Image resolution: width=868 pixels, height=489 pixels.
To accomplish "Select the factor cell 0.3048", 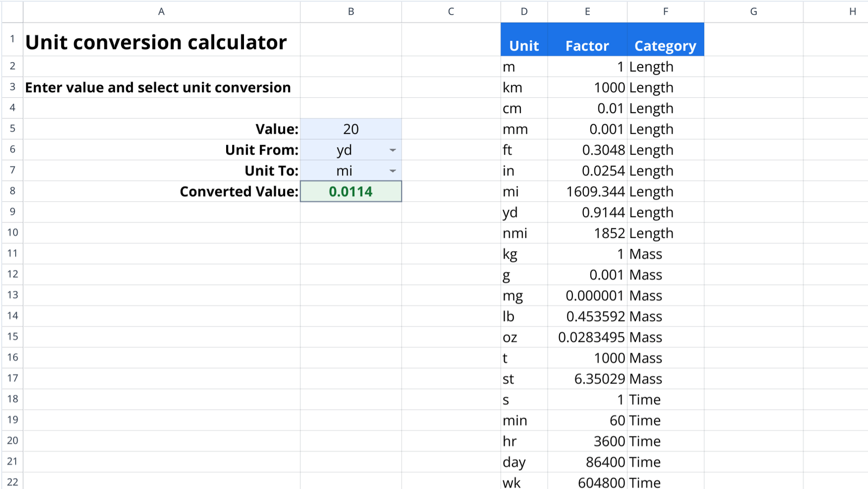I will [587, 150].
